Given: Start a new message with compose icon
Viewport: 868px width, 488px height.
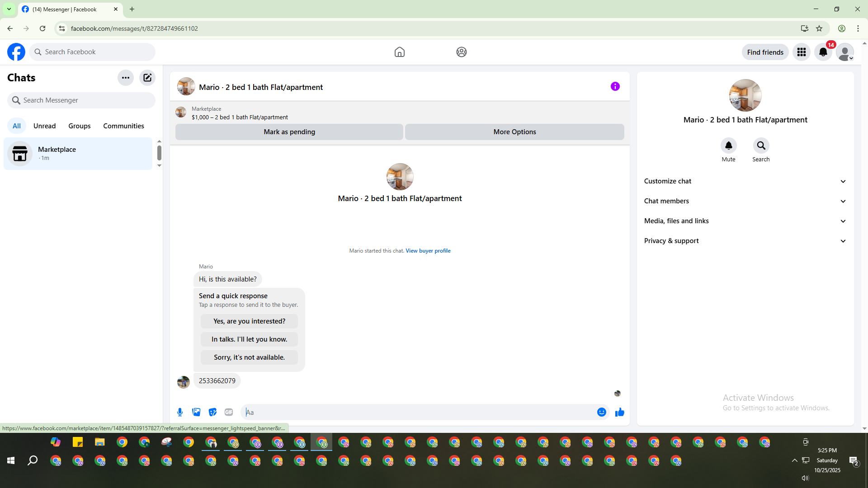Looking at the screenshot, I should click(x=147, y=78).
